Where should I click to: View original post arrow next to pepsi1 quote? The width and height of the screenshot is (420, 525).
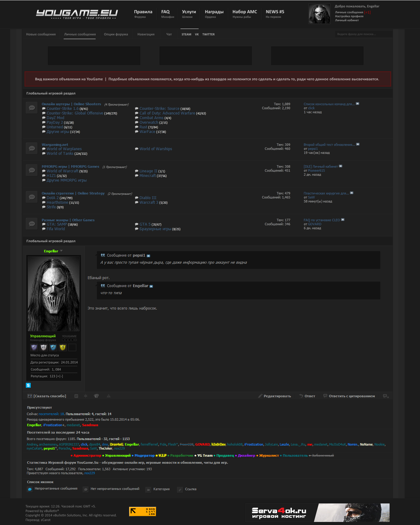[x=149, y=256]
